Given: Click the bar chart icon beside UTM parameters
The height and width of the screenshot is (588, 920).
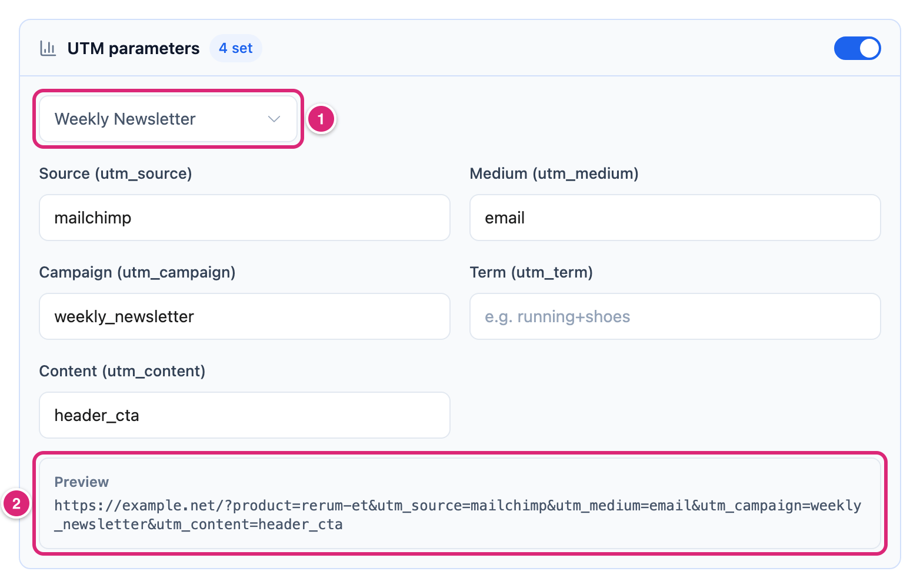Looking at the screenshot, I should (x=48, y=48).
